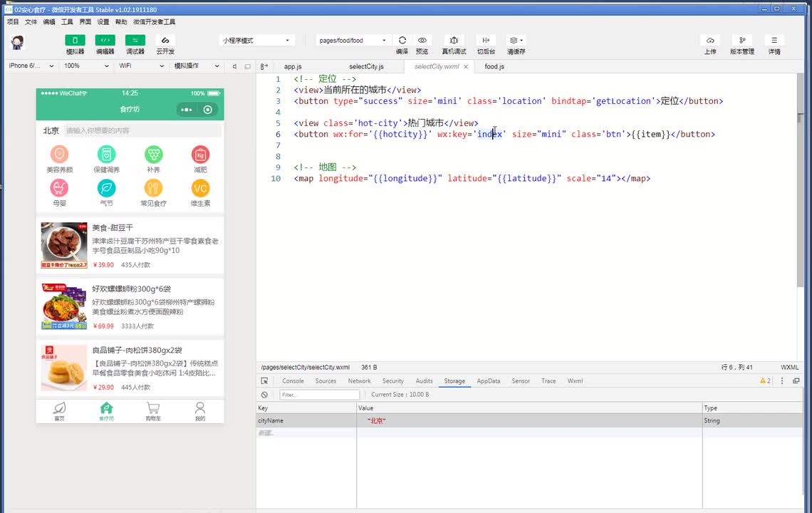Click the 编译 compile refresh icon

(x=402, y=41)
